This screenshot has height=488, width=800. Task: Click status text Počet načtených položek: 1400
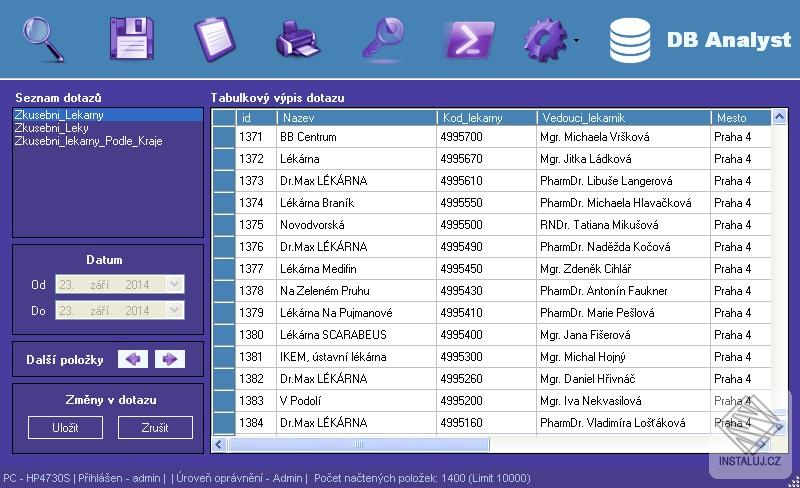pyautogui.click(x=389, y=478)
